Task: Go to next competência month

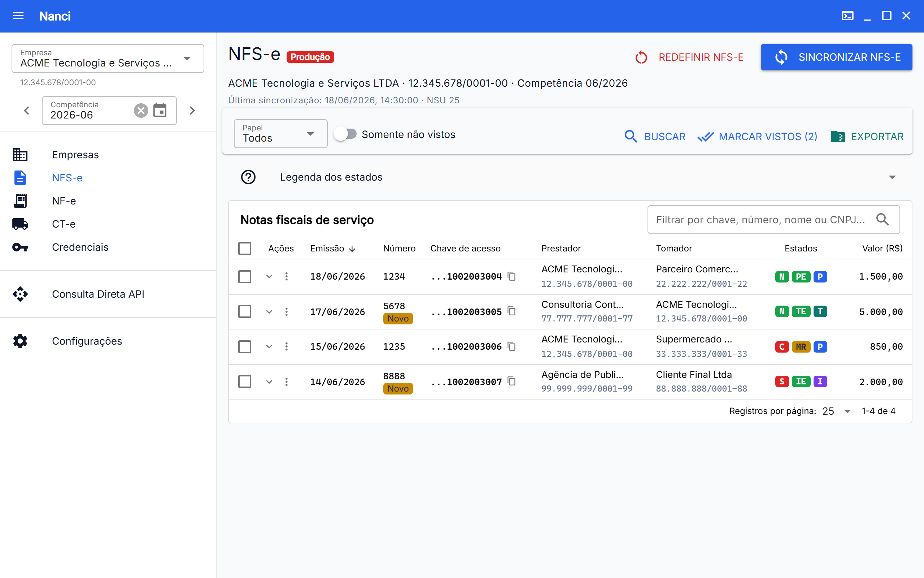Action: tap(192, 111)
